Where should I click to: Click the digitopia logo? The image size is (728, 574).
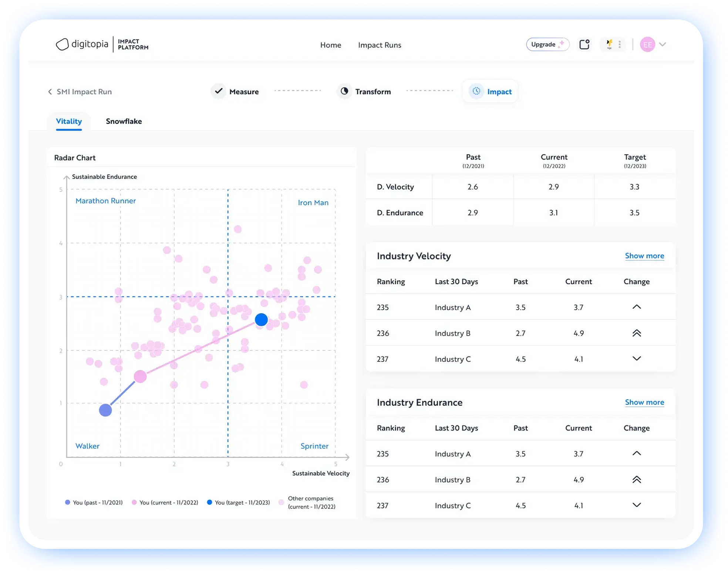[102, 44]
